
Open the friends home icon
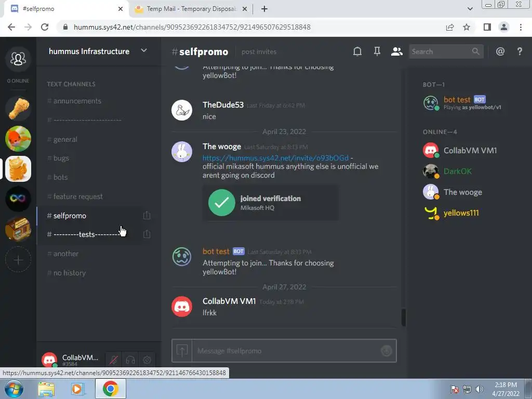point(18,59)
